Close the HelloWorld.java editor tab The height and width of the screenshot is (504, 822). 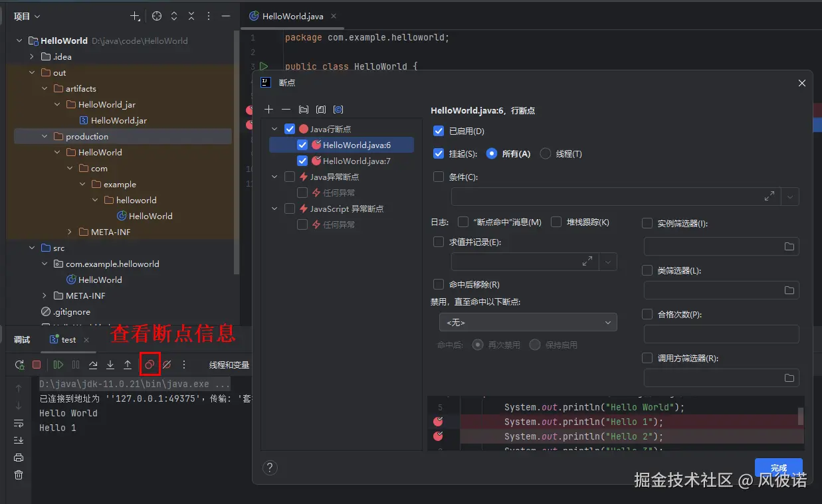[x=334, y=16]
